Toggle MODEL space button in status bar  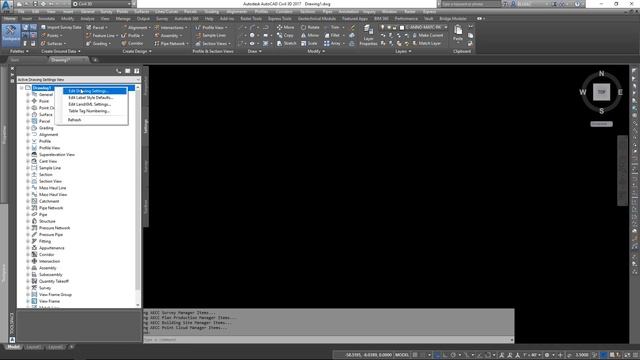(x=402, y=355)
